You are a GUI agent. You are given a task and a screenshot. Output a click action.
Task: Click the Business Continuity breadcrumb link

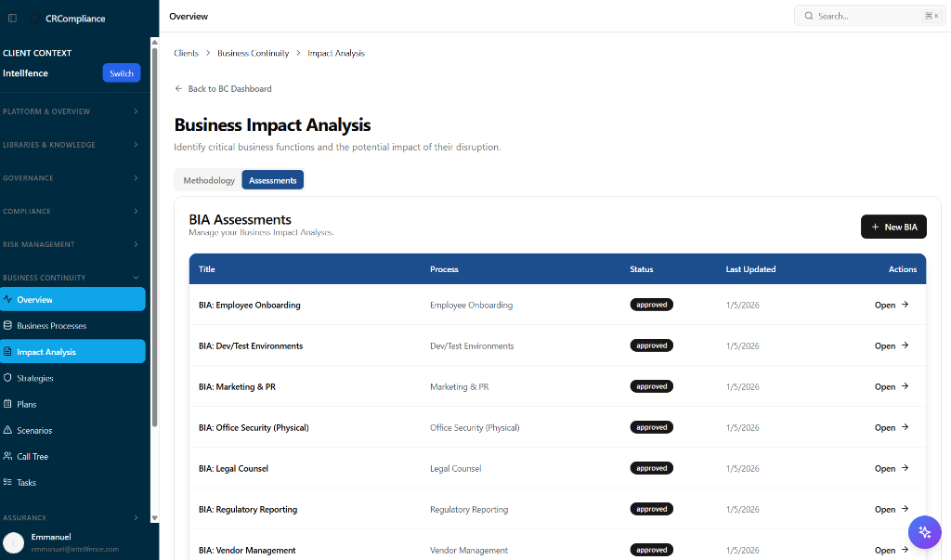click(x=253, y=54)
